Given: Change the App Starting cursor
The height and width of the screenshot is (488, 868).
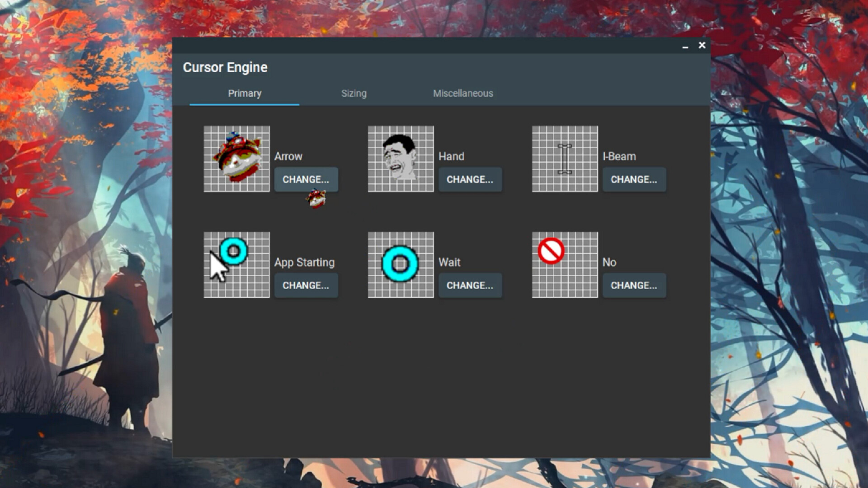Looking at the screenshot, I should [306, 286].
